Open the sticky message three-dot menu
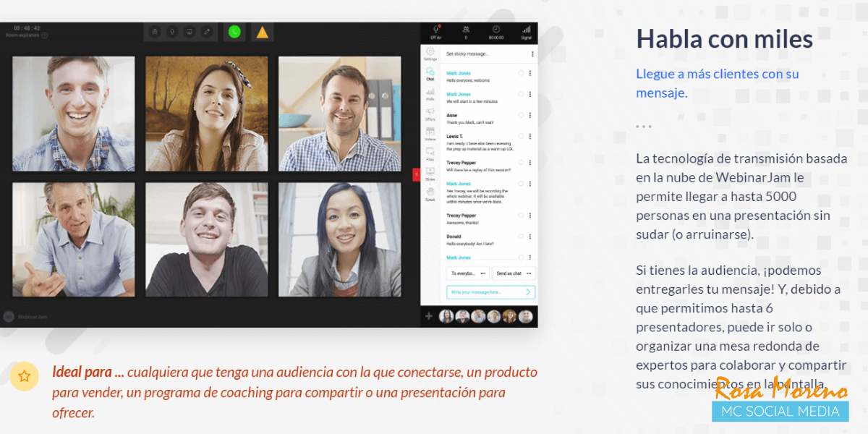The height and width of the screenshot is (434, 868). [532, 54]
